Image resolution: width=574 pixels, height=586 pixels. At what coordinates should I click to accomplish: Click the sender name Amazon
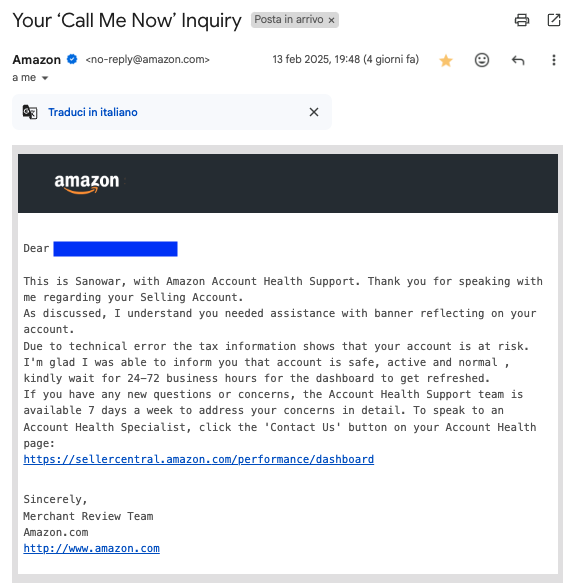tap(37, 60)
